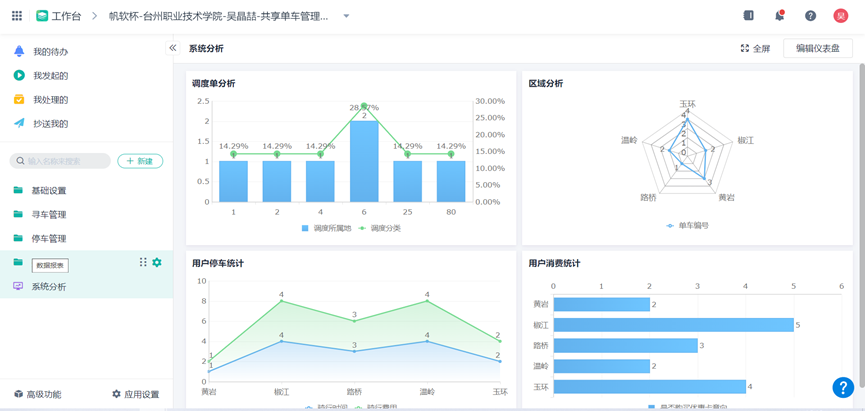Click the gear icon beside 数据报表 folder
Image resolution: width=865 pixels, height=411 pixels.
157,263
